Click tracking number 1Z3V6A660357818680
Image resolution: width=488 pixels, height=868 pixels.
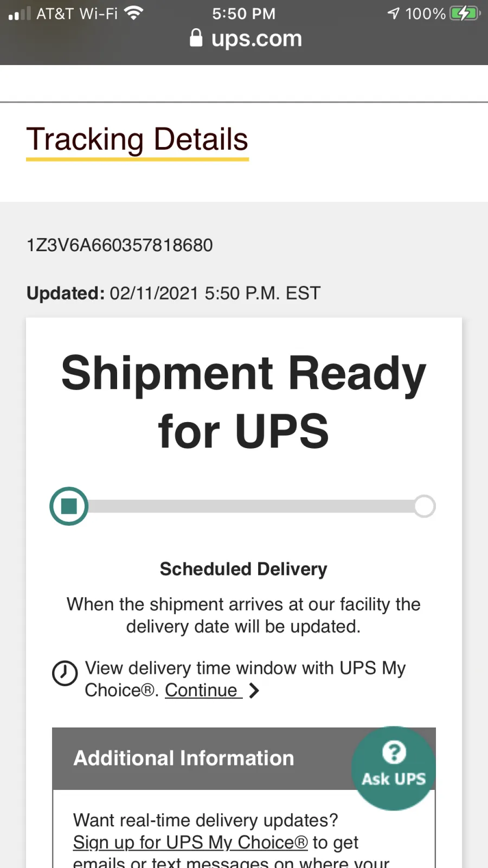(120, 245)
